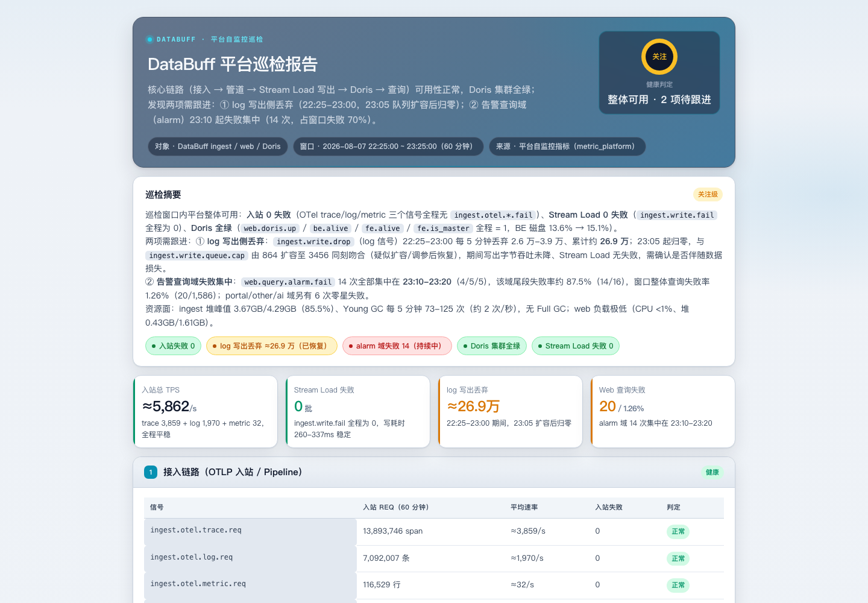Viewport: 868px width, 603px height.
Task: Click the 来源 metric_platform tag
Action: point(567,147)
